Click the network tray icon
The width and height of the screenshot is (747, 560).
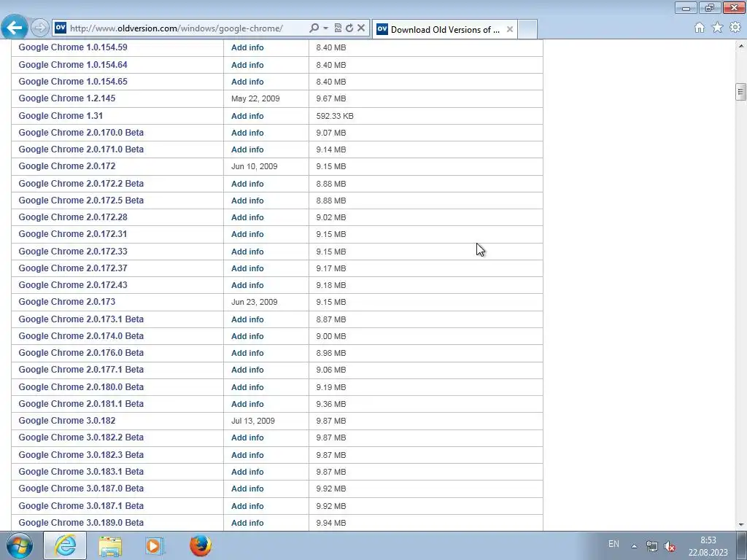651,546
